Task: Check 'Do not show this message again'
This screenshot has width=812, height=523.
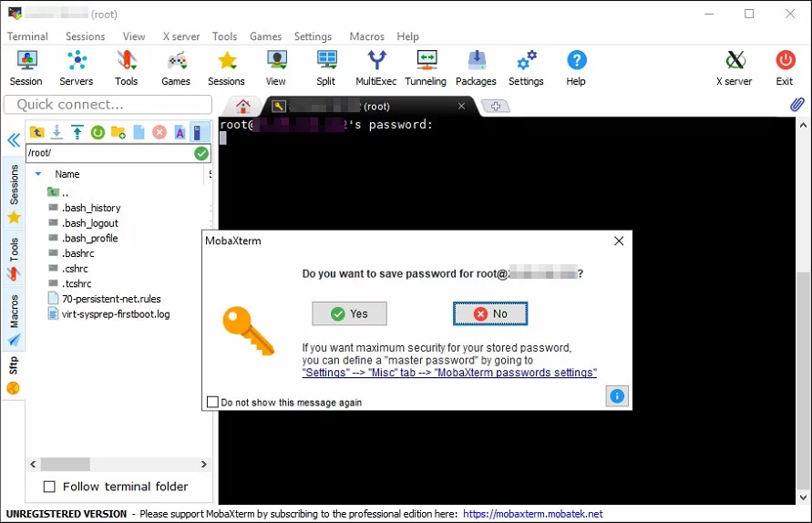Action: (x=212, y=403)
